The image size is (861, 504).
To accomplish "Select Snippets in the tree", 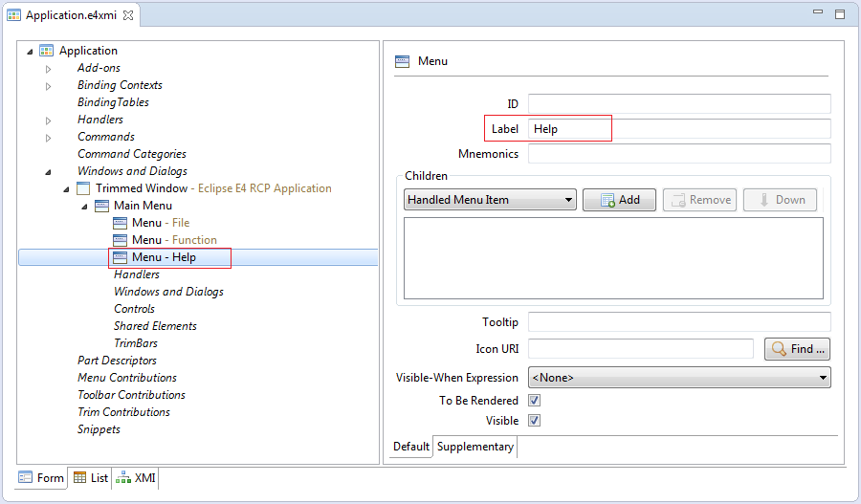I will pyautogui.click(x=99, y=429).
